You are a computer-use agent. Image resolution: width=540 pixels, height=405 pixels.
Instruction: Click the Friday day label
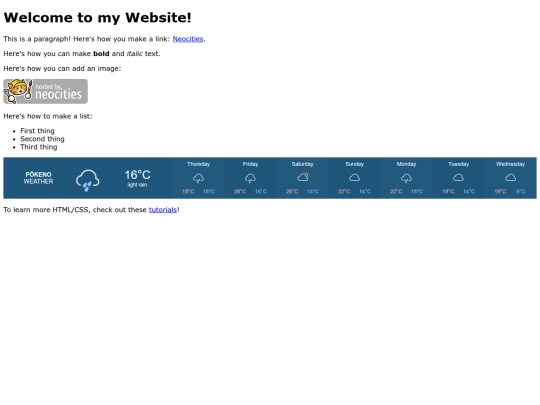[x=250, y=164]
